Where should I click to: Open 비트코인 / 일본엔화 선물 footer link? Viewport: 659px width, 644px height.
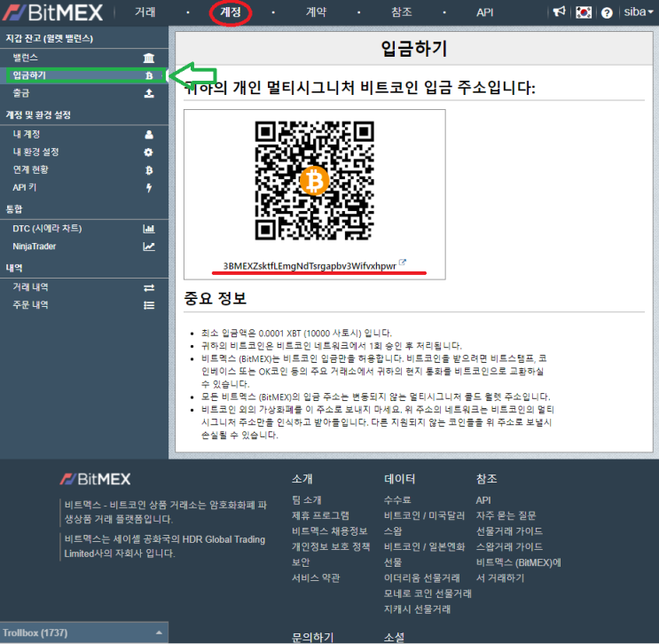click(x=425, y=554)
